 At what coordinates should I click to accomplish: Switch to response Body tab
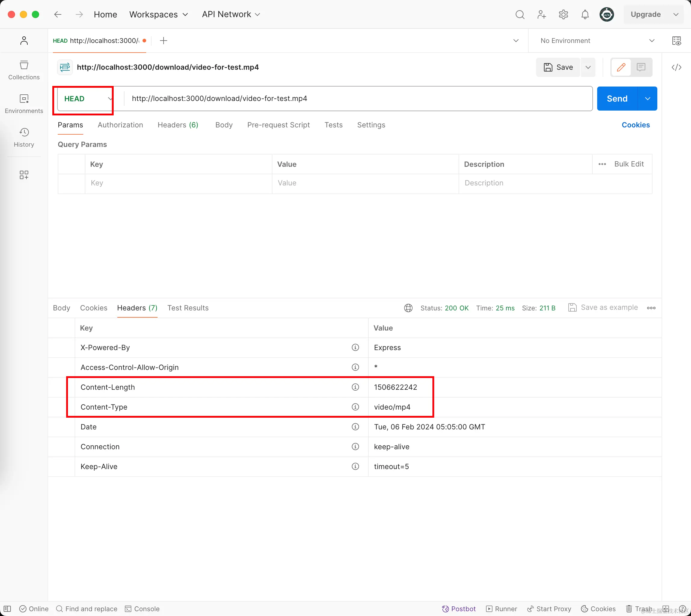coord(62,308)
